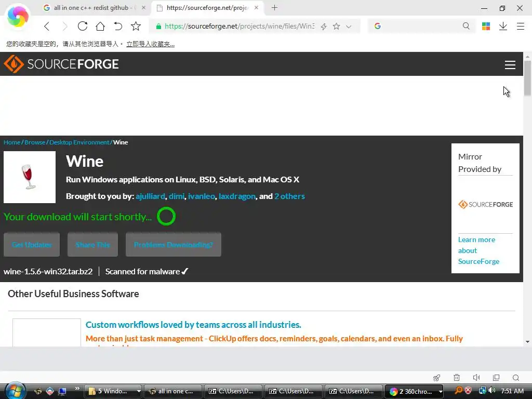
Task: Click the 360 browser logo avatar
Action: pyautogui.click(x=18, y=16)
